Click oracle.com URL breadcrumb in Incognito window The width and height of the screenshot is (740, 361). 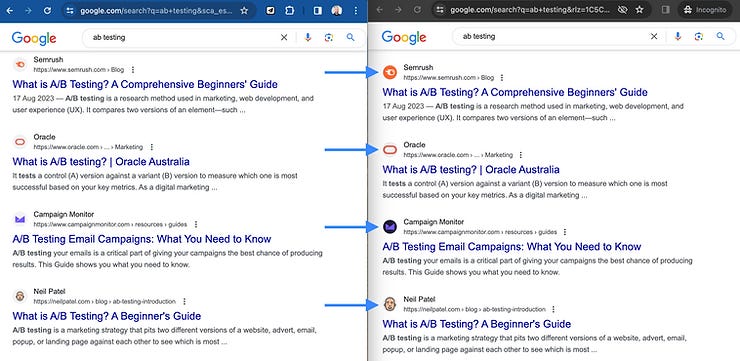[458, 155]
